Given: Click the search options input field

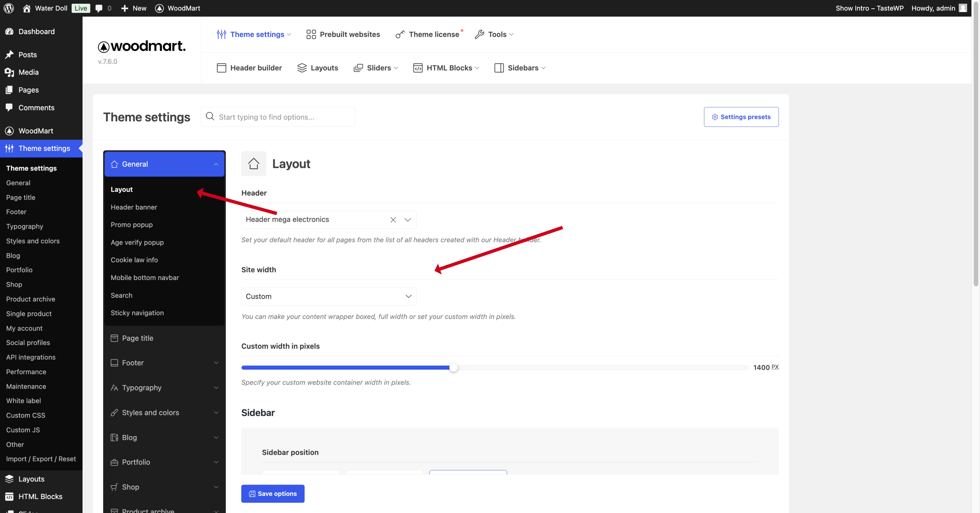Looking at the screenshot, I should (278, 117).
